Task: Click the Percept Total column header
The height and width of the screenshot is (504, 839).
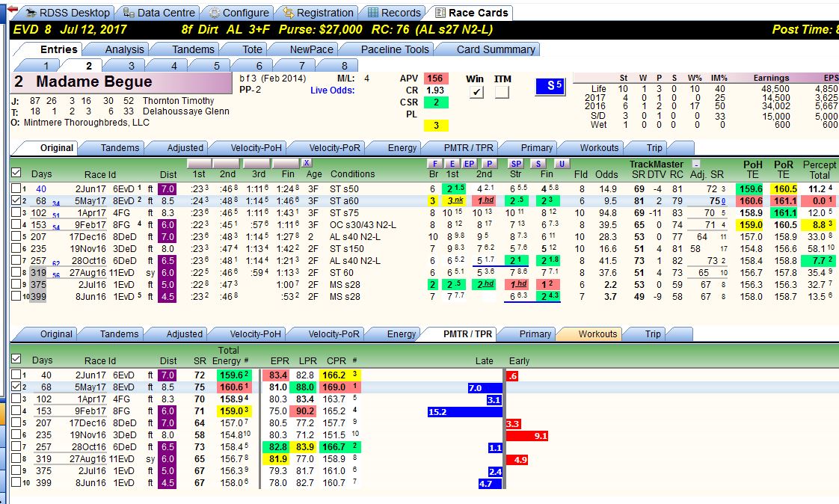Action: coord(819,169)
